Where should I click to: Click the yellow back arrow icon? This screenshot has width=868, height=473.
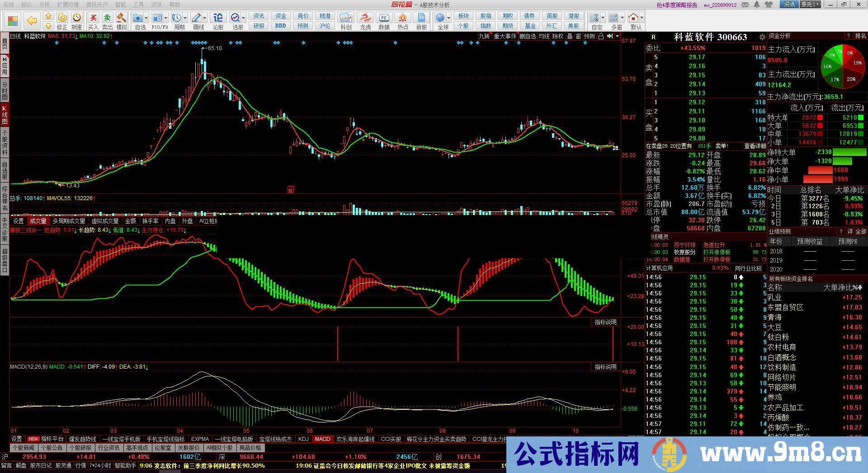32,21
